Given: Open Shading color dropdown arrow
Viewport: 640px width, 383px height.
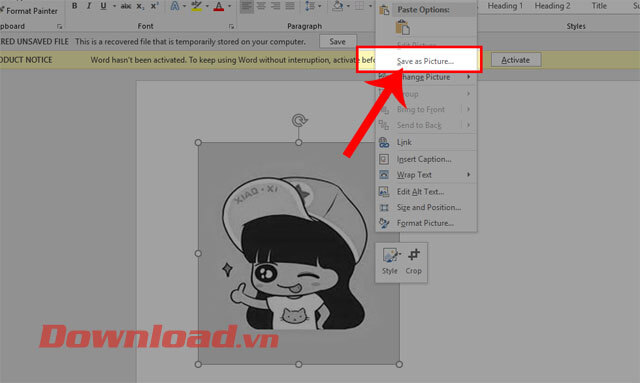Looking at the screenshot, I should click(x=348, y=6).
